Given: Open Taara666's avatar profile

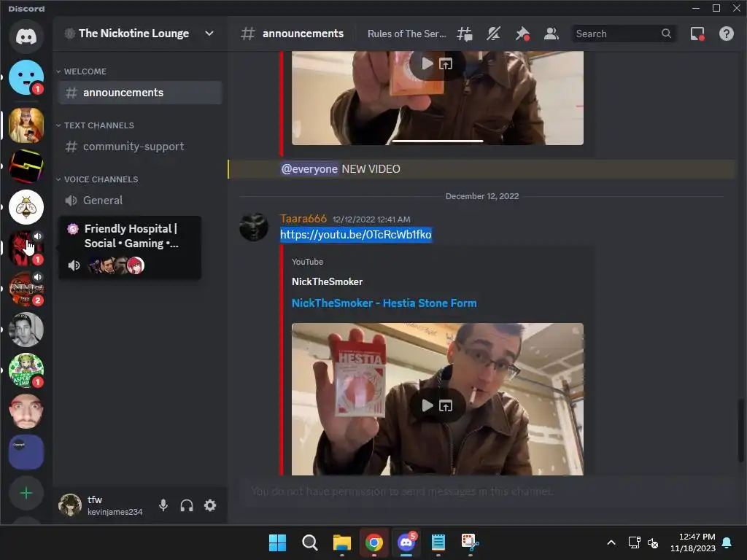Looking at the screenshot, I should 254,227.
